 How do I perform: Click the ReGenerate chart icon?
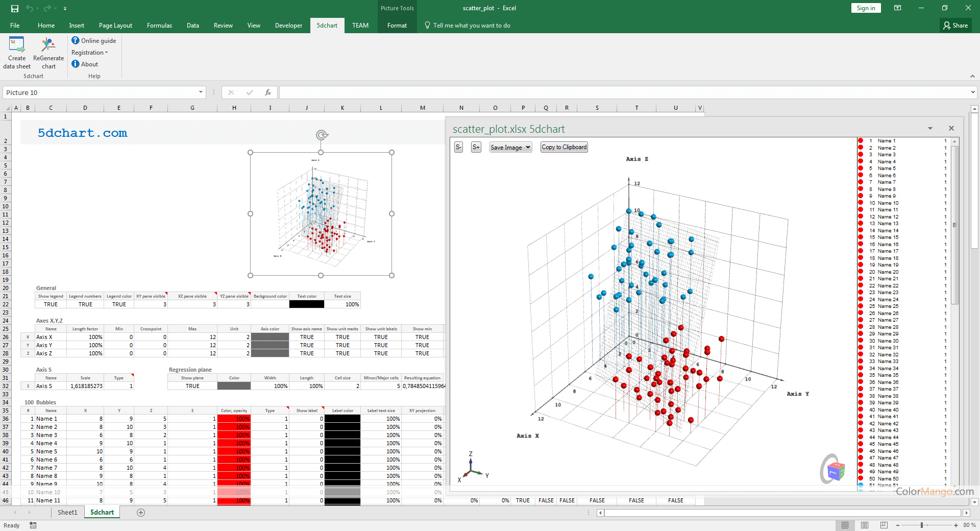(48, 46)
